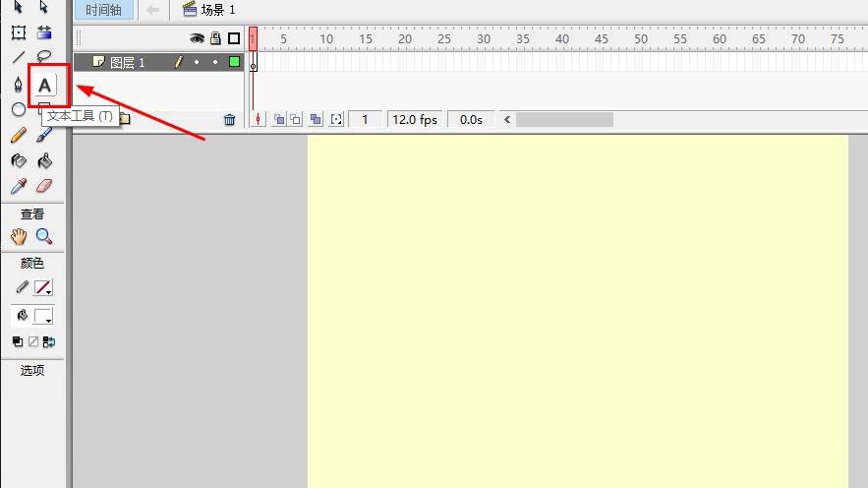Viewport: 868px width, 488px height.
Task: Click the Swap Colors button
Action: [49, 341]
